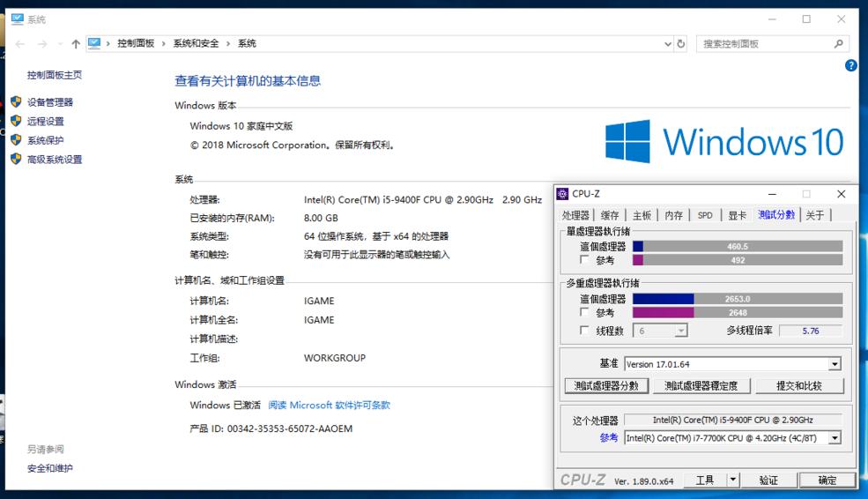Click shield icon beside 远程设置
The image size is (868, 499).
(x=16, y=121)
